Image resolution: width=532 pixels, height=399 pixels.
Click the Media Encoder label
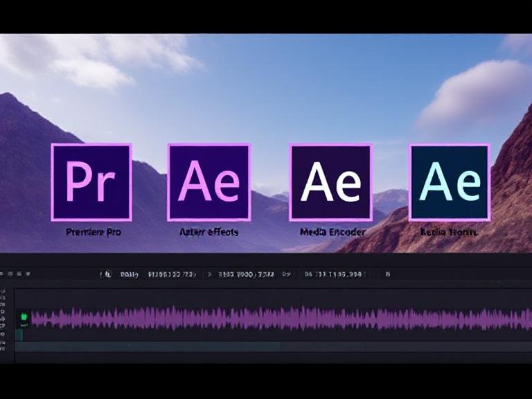coord(332,232)
